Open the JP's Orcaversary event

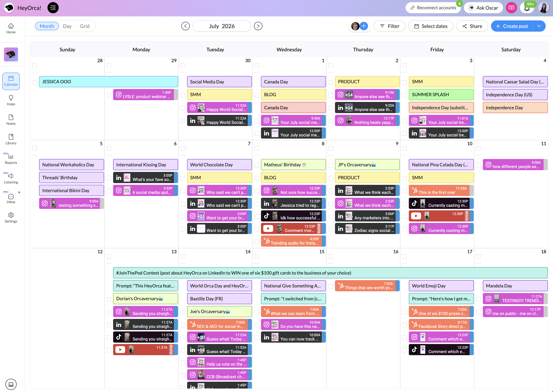pyautogui.click(x=367, y=165)
